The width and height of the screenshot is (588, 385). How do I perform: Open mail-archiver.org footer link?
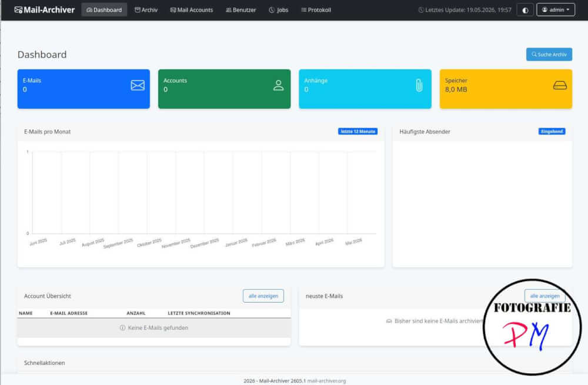point(326,381)
